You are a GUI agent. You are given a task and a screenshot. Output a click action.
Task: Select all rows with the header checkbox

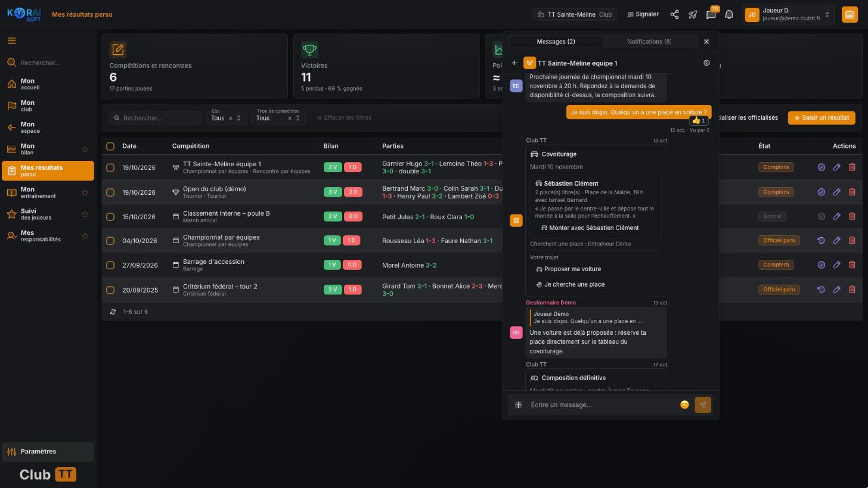[x=110, y=146]
